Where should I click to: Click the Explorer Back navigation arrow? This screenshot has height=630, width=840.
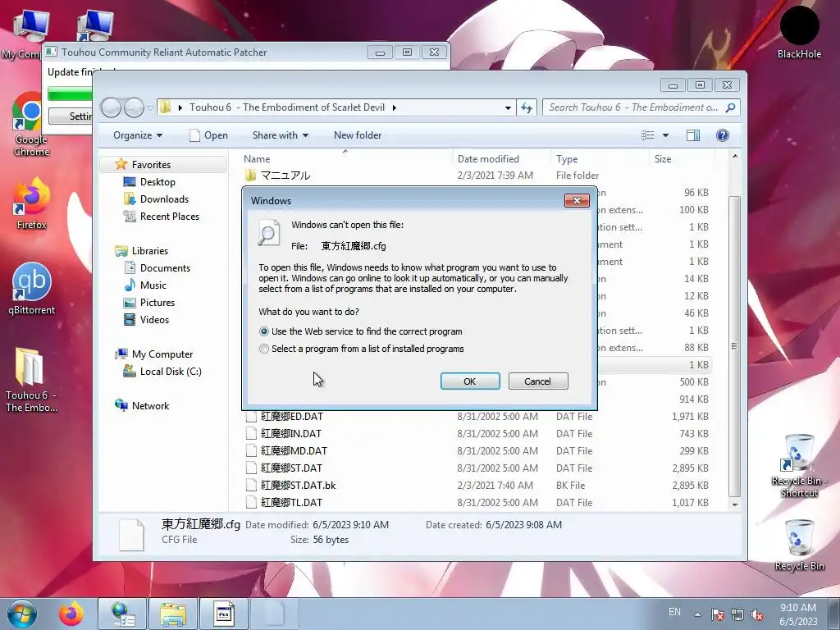pos(112,107)
